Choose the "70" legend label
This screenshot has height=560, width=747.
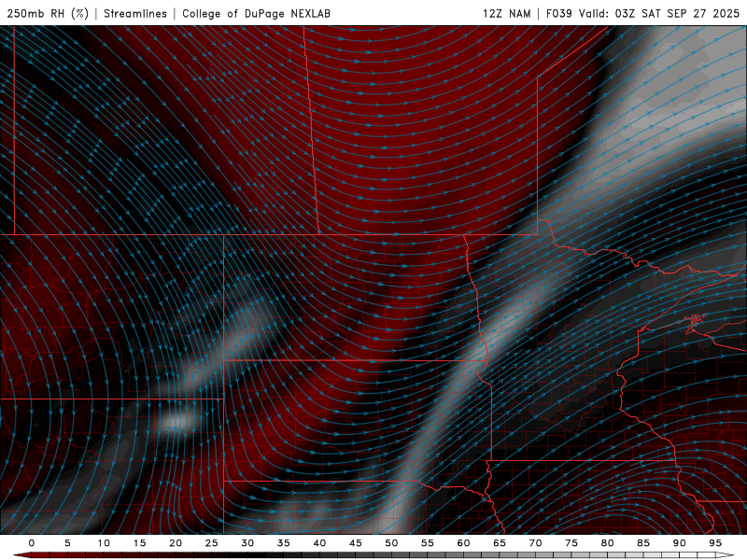coord(535,543)
